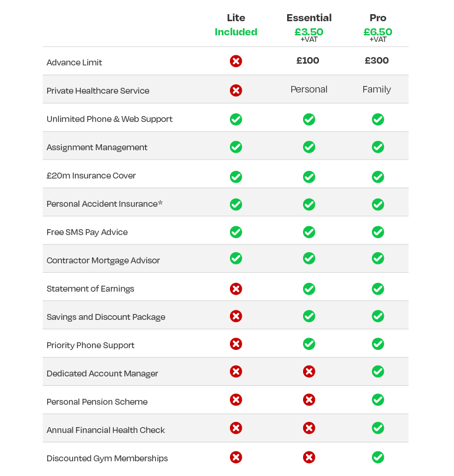Click Pro check for Free SMS Pay Advice
The width and height of the screenshot is (454, 476).
[x=378, y=232]
